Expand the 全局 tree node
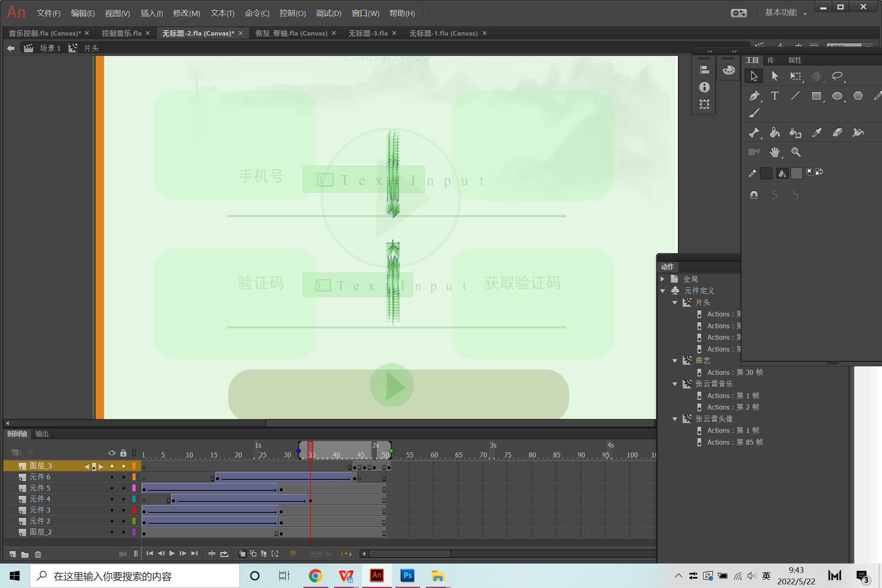882x588 pixels. [x=663, y=279]
